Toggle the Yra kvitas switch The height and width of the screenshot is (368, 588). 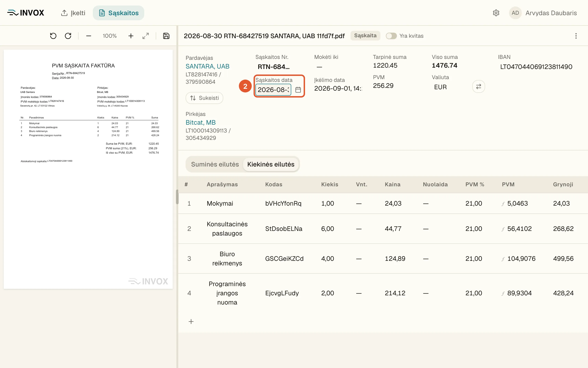click(391, 36)
